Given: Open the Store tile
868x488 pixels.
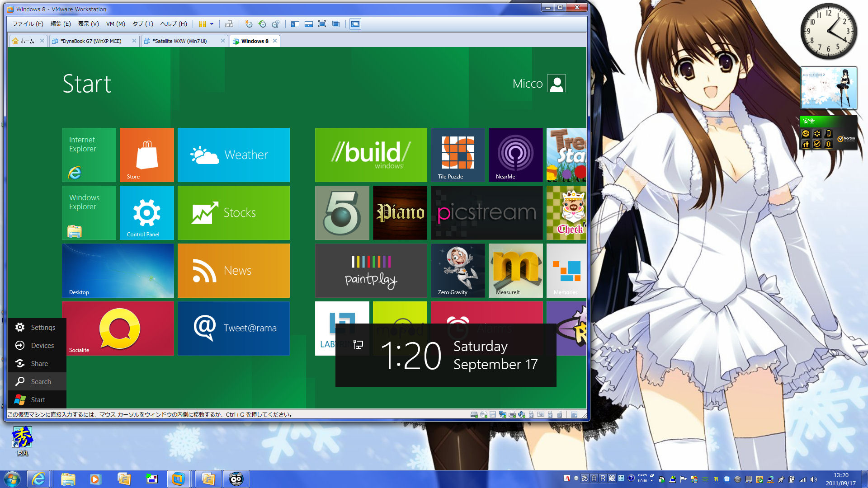Looking at the screenshot, I should point(147,155).
